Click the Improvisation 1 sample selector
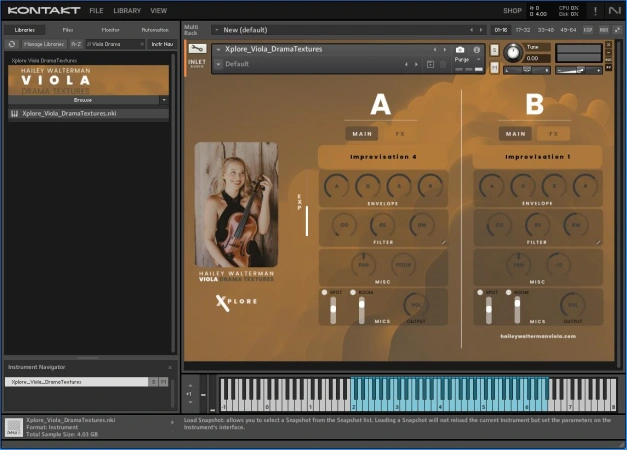Screen dimensions: 627x450 537,157
